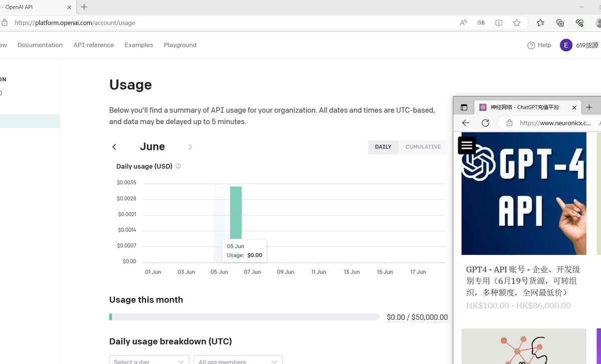Open the hamburger menu on neuronicx page
The width and height of the screenshot is (601, 364).
click(467, 145)
